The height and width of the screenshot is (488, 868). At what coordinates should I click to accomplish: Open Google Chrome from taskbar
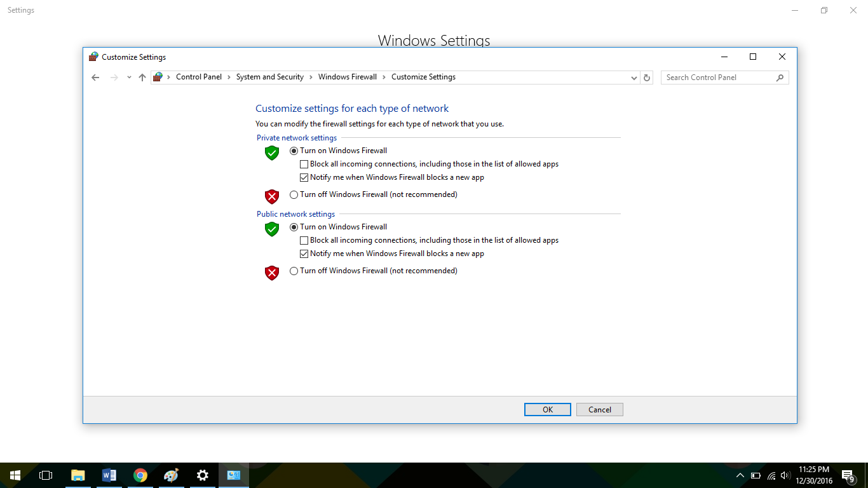[140, 475]
